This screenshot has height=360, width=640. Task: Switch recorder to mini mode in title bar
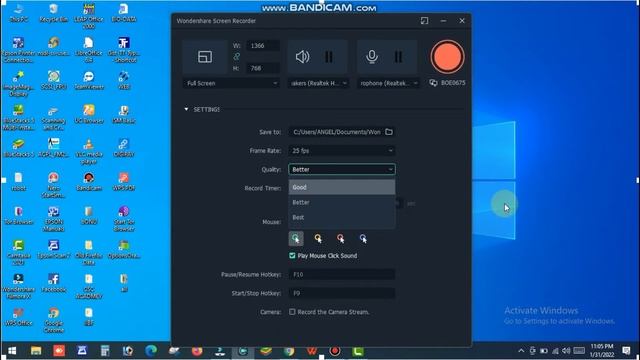coord(424,20)
